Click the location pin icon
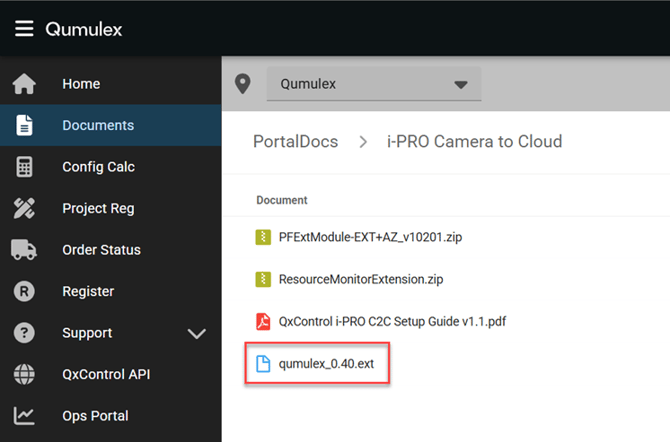The image size is (670, 442). pos(243,84)
